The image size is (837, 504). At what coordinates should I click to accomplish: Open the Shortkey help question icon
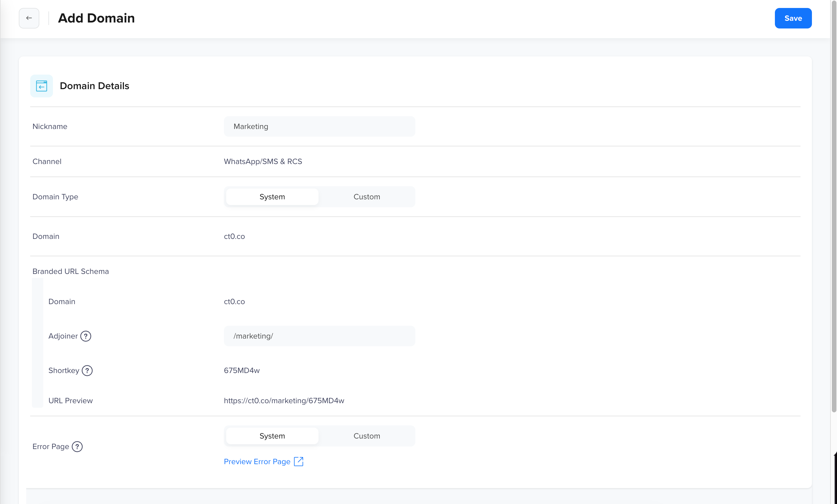[87, 370]
